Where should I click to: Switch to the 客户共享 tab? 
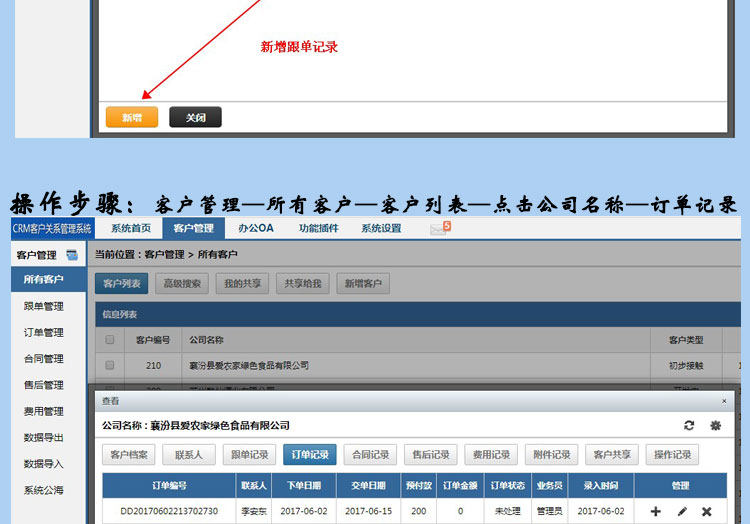(x=612, y=455)
